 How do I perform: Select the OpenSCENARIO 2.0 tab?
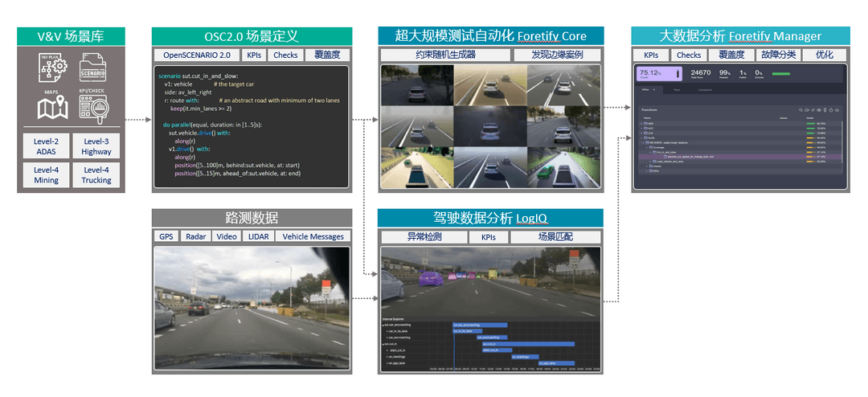click(197, 55)
